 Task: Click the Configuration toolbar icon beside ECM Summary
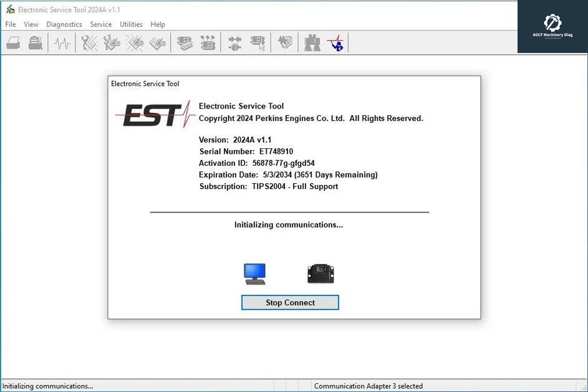tap(208, 43)
